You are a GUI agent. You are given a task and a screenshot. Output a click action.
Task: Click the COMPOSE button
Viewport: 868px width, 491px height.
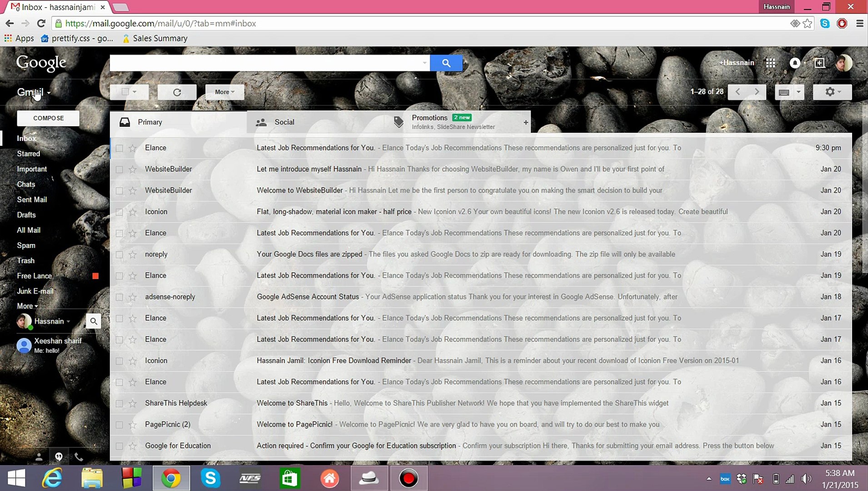48,118
